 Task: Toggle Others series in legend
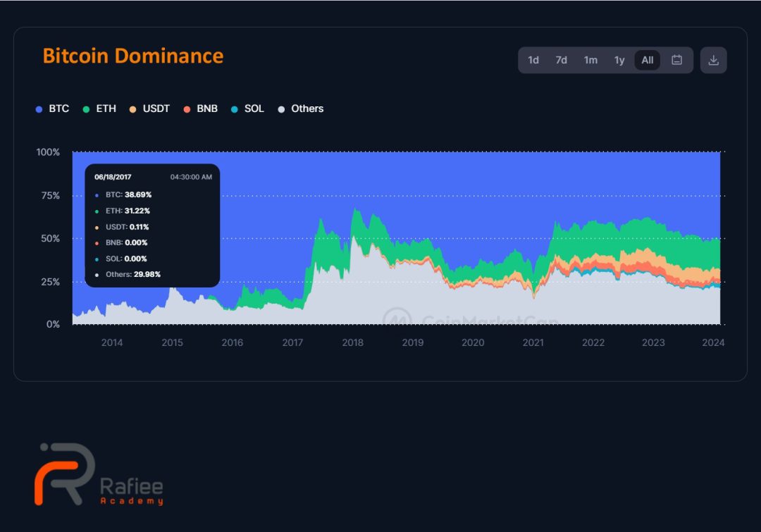coord(301,109)
